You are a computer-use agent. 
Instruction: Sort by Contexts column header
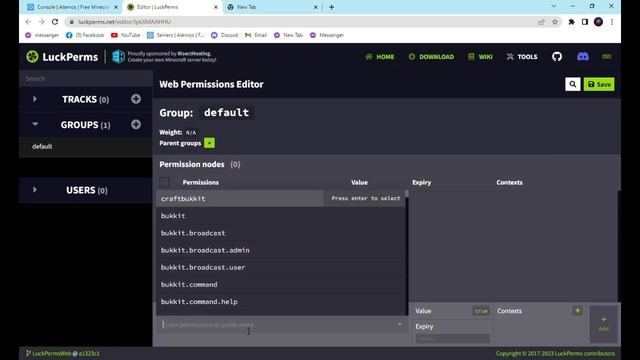(509, 182)
